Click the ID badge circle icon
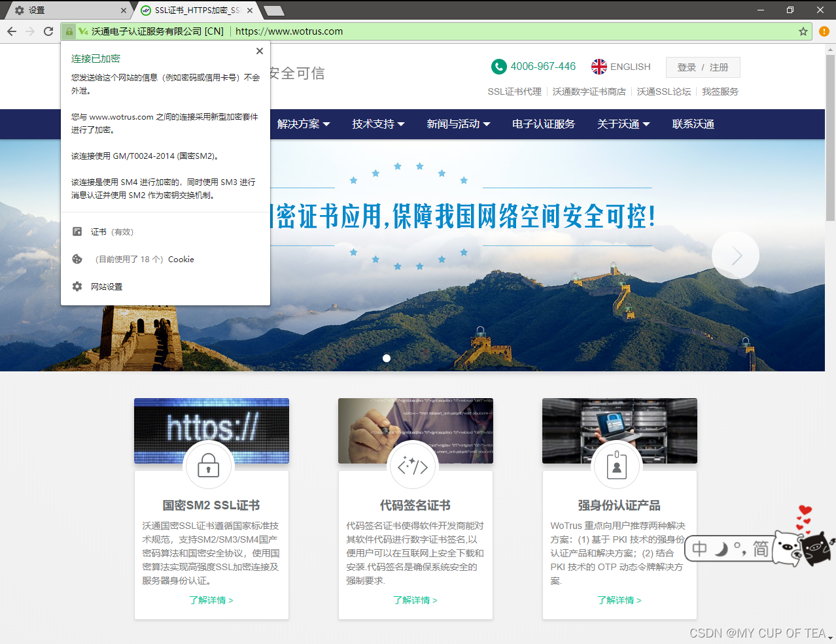 (x=616, y=466)
